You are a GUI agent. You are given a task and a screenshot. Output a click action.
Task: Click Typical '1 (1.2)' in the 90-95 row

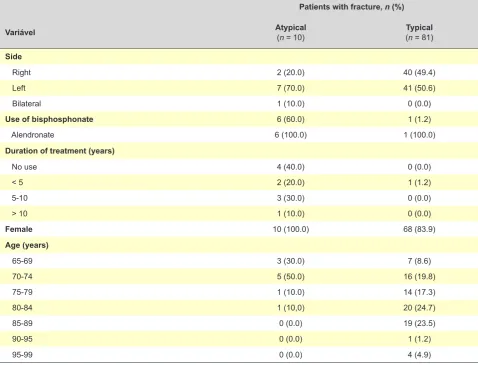click(419, 339)
